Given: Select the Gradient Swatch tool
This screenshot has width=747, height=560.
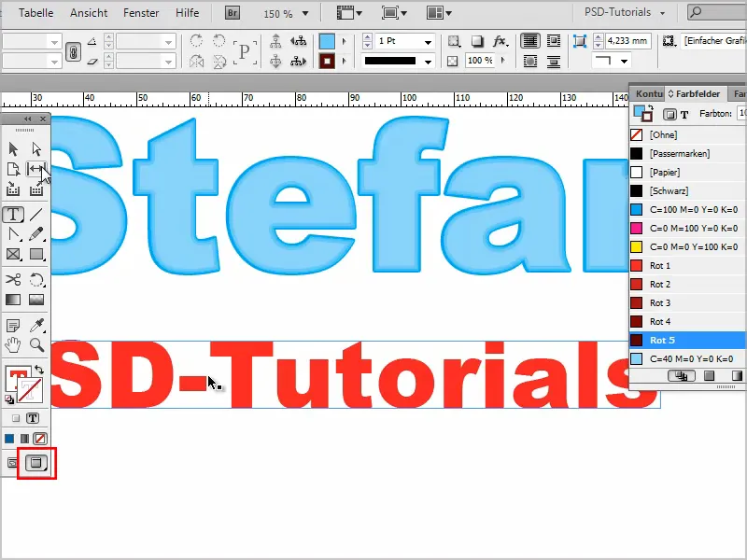Looking at the screenshot, I should 13,300.
